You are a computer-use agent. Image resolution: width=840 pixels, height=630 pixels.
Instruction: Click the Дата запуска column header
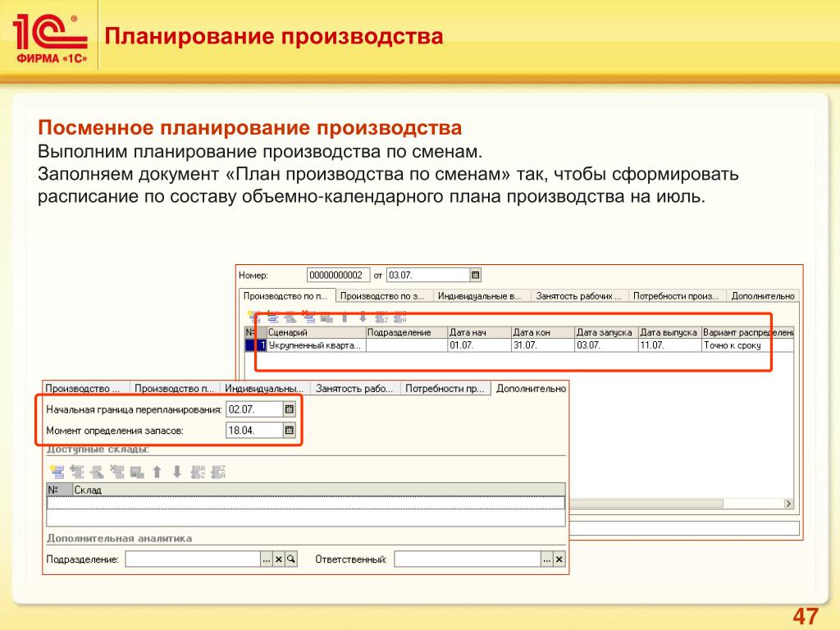[606, 332]
